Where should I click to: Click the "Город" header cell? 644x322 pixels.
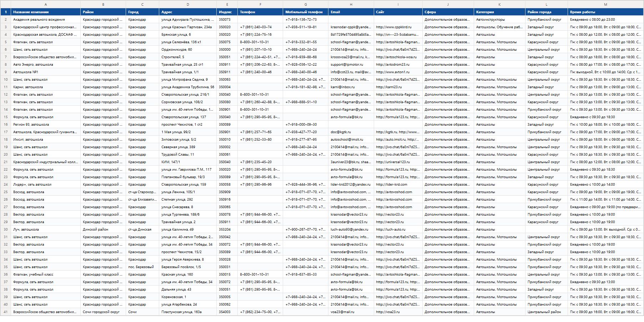point(142,12)
